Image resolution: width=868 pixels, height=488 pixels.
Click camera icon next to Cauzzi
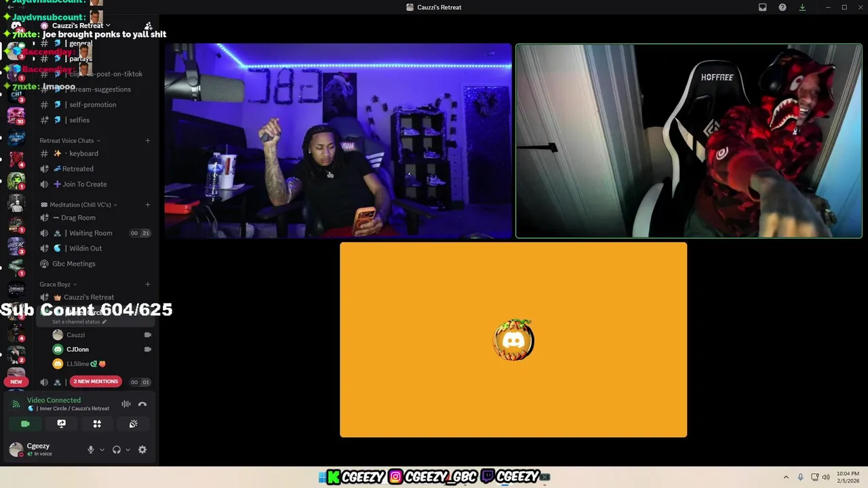(147, 335)
